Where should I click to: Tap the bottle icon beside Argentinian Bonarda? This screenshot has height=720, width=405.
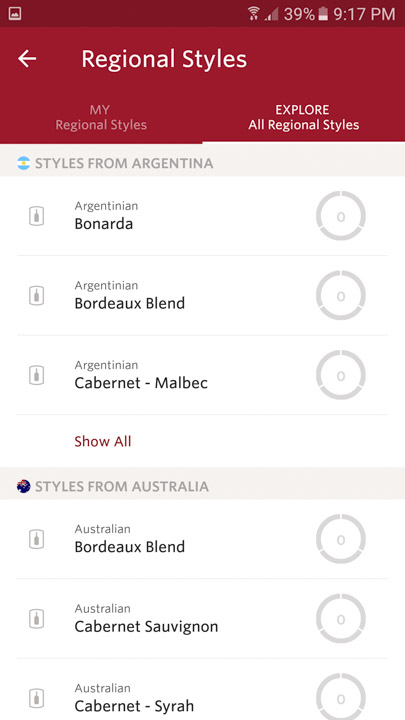click(37, 216)
